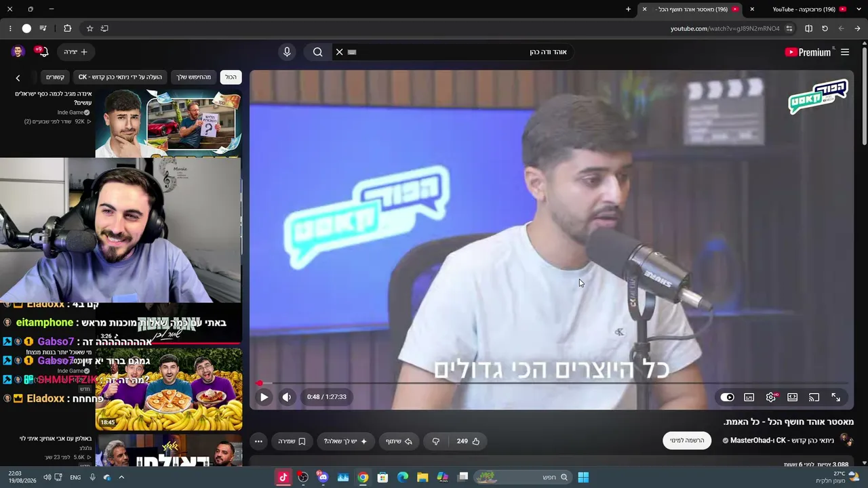Open the browser three-dot menu

(10, 28)
